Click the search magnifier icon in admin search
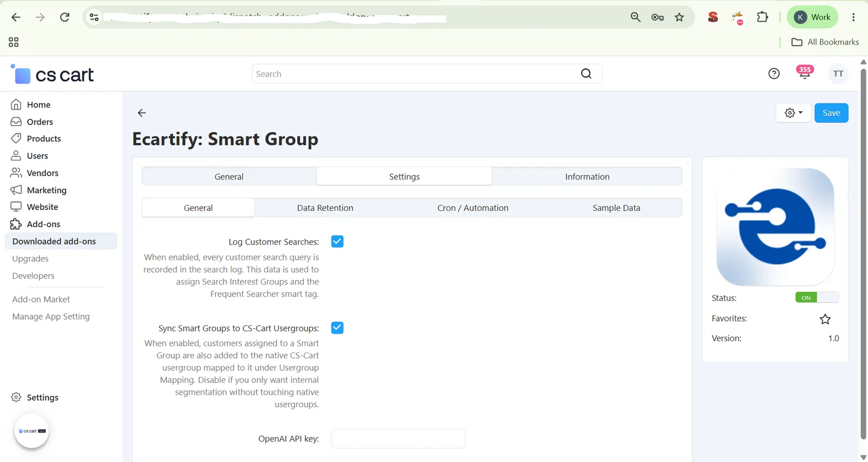Viewport: 868px width, 462px height. pyautogui.click(x=586, y=74)
